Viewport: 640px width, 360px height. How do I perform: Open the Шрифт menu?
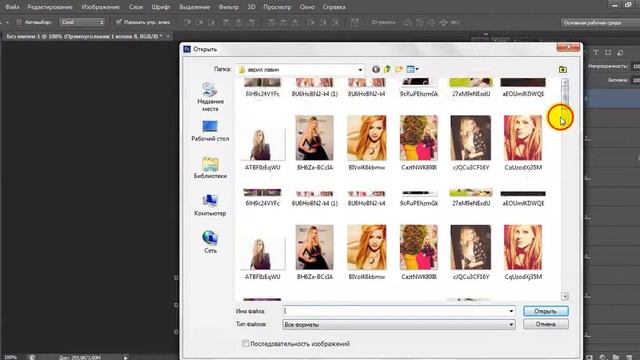tap(161, 7)
